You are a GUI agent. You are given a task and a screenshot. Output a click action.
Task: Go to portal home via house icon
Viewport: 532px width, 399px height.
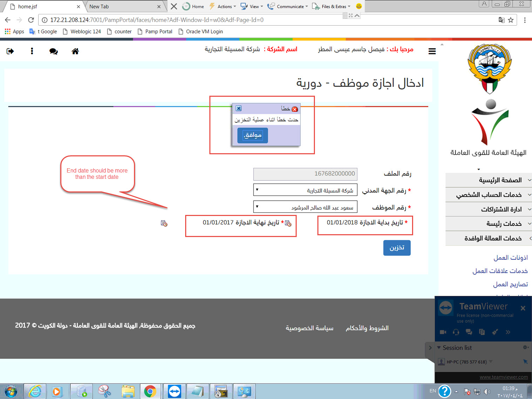(75, 51)
